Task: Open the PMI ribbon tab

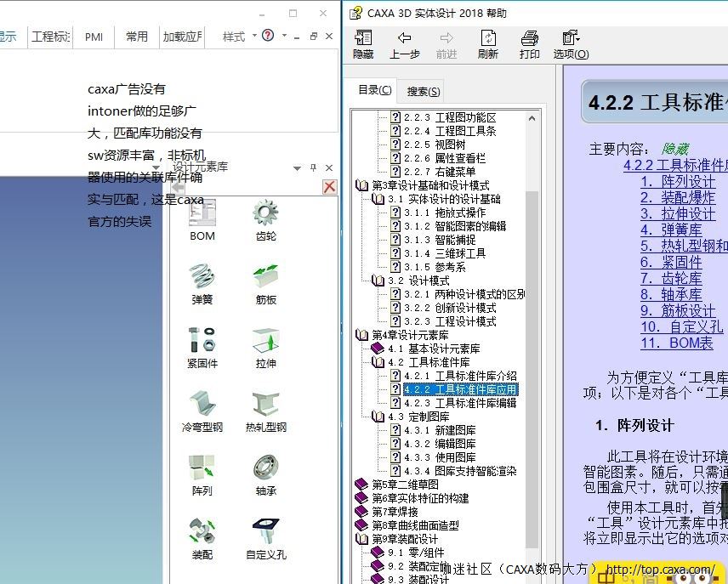Action: 94,37
